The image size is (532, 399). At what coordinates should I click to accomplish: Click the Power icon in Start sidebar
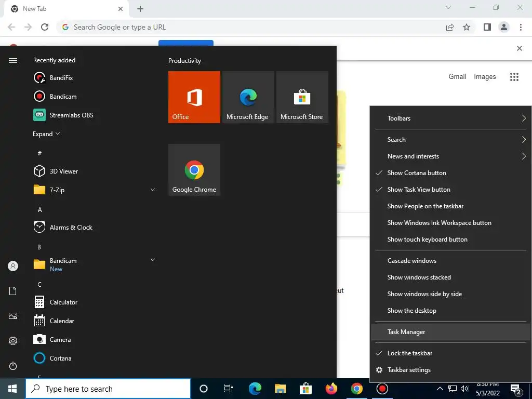point(13,366)
